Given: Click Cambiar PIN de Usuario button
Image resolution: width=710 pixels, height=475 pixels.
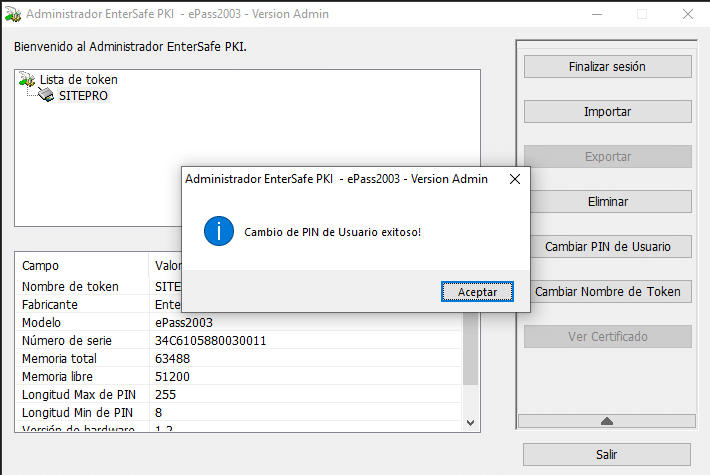Looking at the screenshot, I should click(x=608, y=246).
